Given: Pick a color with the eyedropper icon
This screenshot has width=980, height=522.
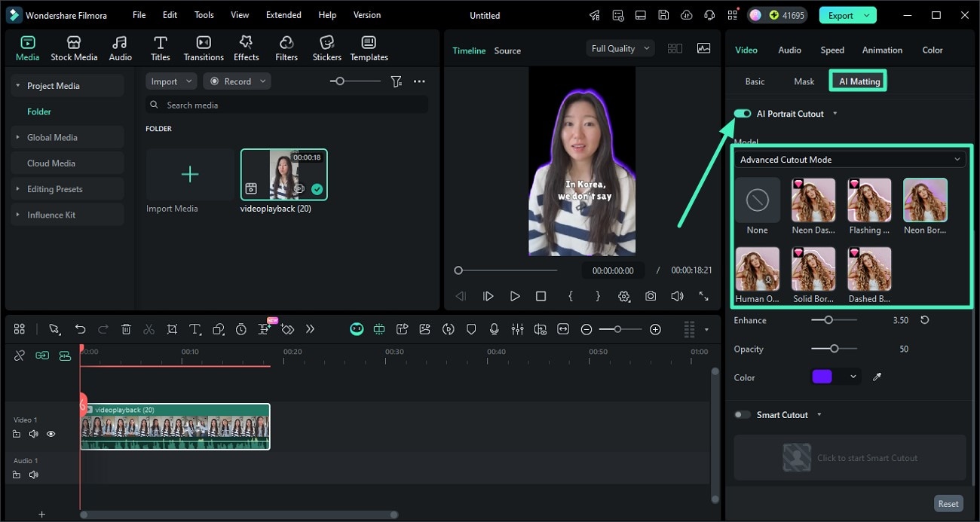Looking at the screenshot, I should coord(877,377).
